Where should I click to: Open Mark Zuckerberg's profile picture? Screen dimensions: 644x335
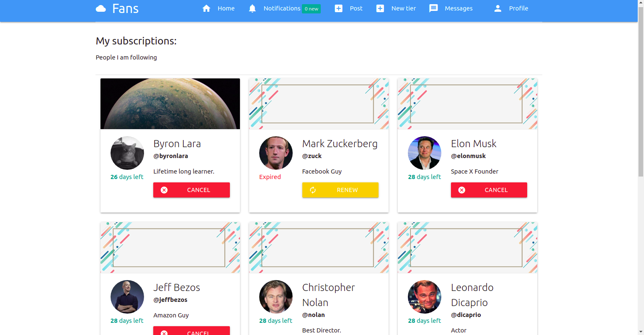[x=276, y=153]
